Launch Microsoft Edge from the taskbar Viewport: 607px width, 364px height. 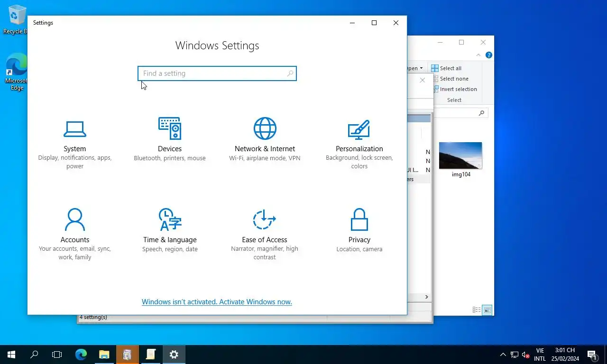(x=81, y=354)
